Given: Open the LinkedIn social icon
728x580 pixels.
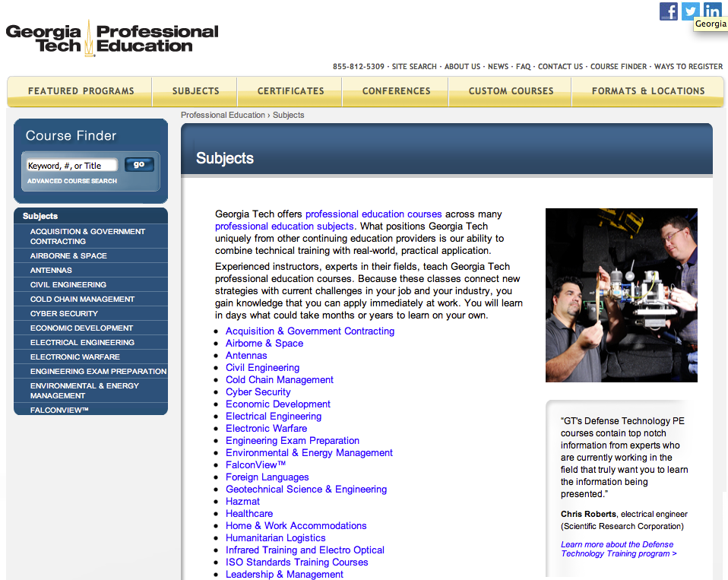Looking at the screenshot, I should pos(712,9).
